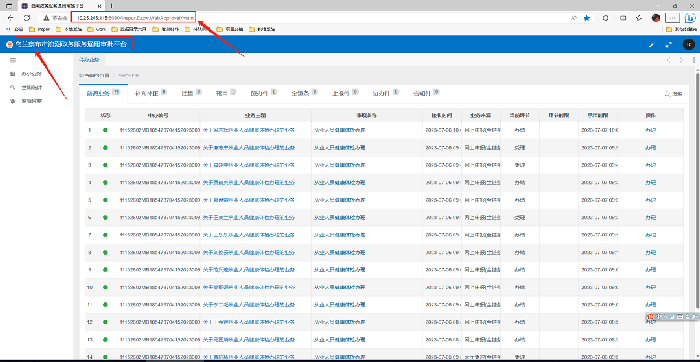Image resolution: width=700 pixels, height=362 pixels.
Task: Click the search button right of tabs
Action: pyautogui.click(x=673, y=94)
